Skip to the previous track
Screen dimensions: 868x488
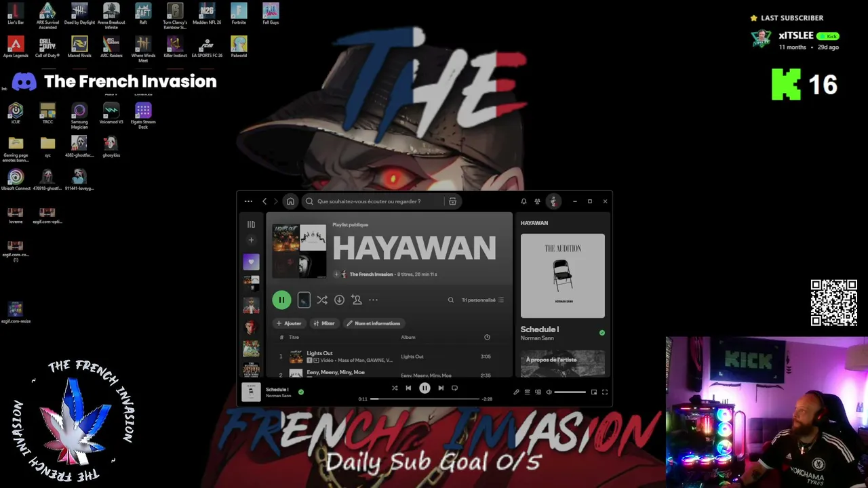click(408, 388)
